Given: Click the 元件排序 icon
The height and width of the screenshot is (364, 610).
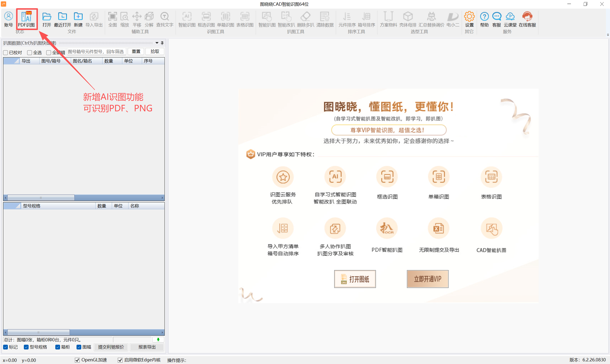Looking at the screenshot, I should (347, 19).
